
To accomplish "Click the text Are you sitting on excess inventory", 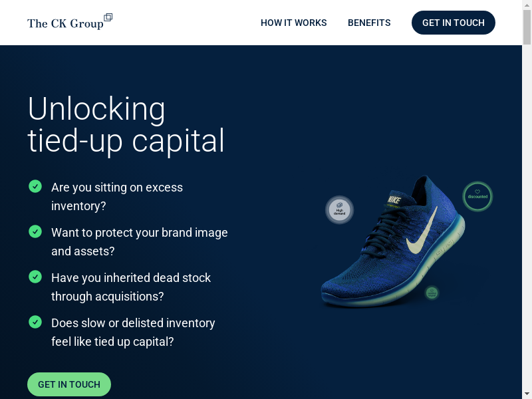I will [x=117, y=196].
